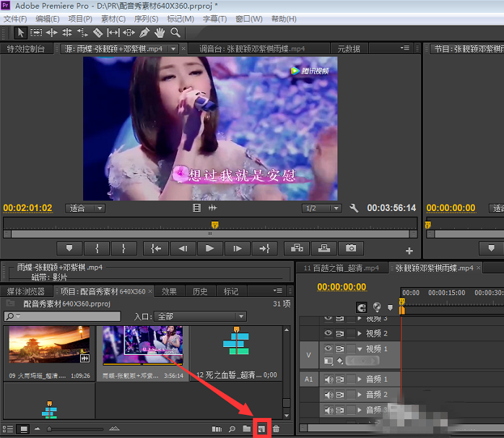Screen dimensions: 504x438
Task: Click the source monitor playhead marker
Action: click(214, 225)
